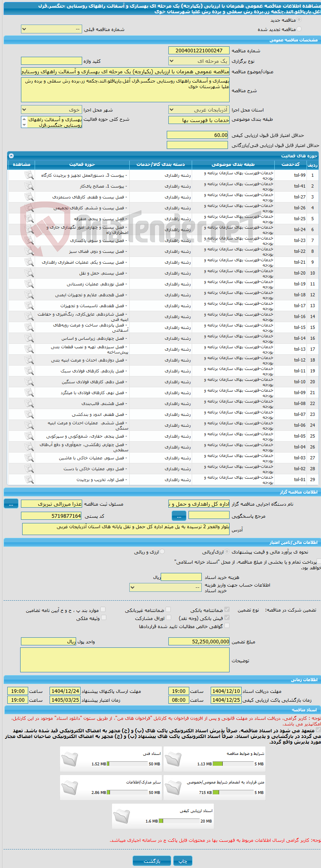The image size is (321, 868).
Task: Open the سایر مدارک/اطلاعات folder icon
Action: (x=70, y=787)
